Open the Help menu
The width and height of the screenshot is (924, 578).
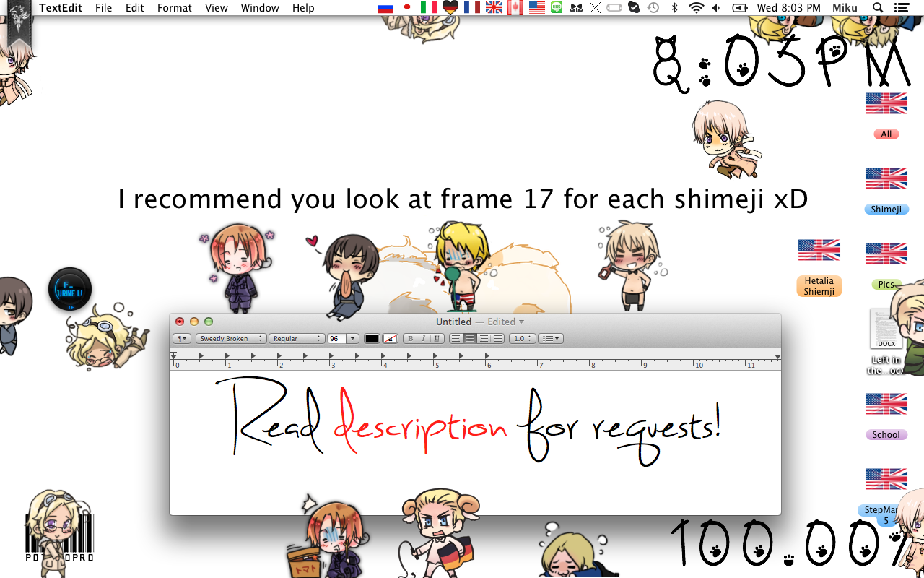[303, 8]
